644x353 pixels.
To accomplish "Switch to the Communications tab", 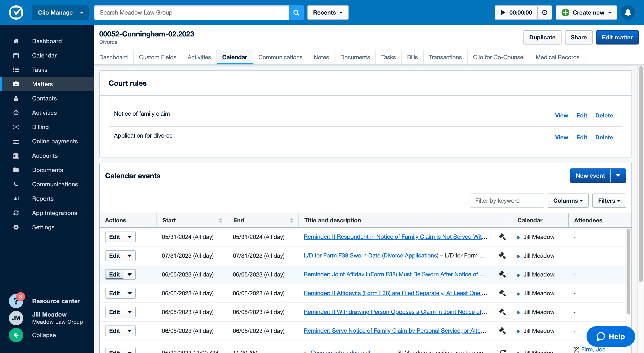I will [x=280, y=57].
